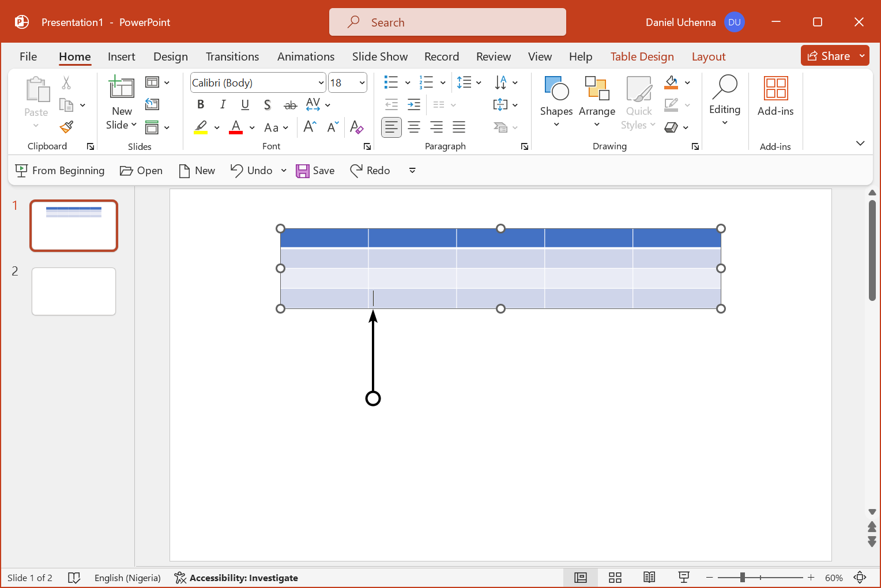Click Save in the quick access toolbar

coord(315,171)
